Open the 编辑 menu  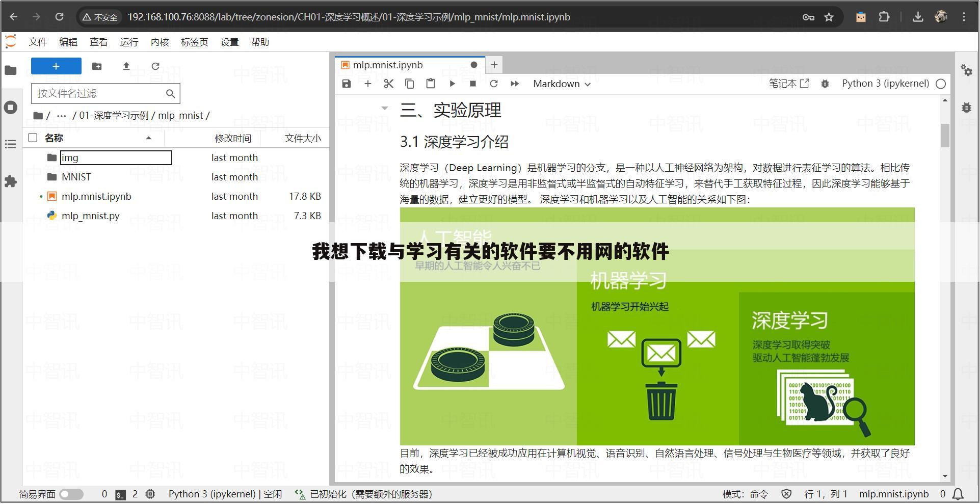pyautogui.click(x=68, y=42)
